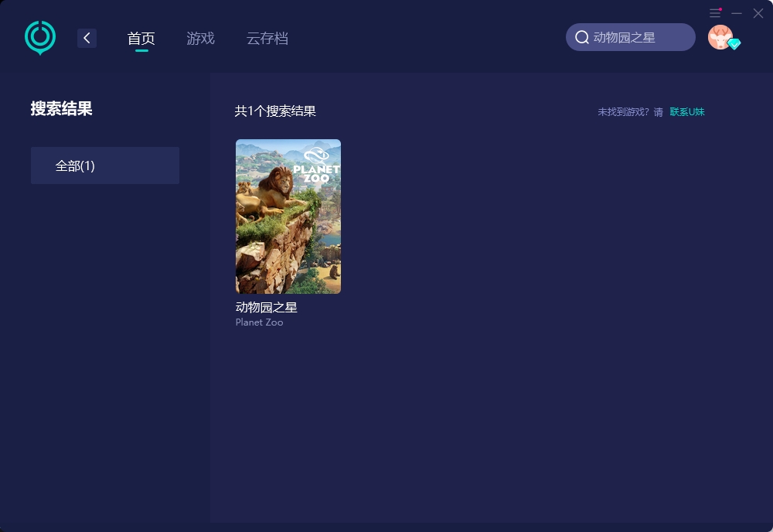This screenshot has height=532, width=773.
Task: Click the Planet Zoo English name label
Action: [259, 322]
